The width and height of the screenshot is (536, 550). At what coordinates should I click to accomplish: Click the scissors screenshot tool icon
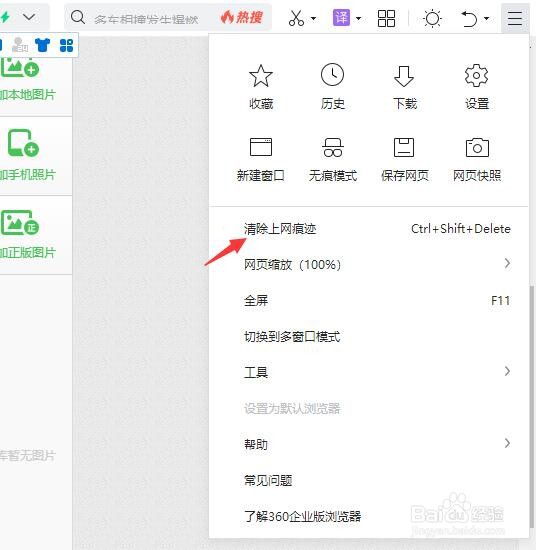coord(296,18)
